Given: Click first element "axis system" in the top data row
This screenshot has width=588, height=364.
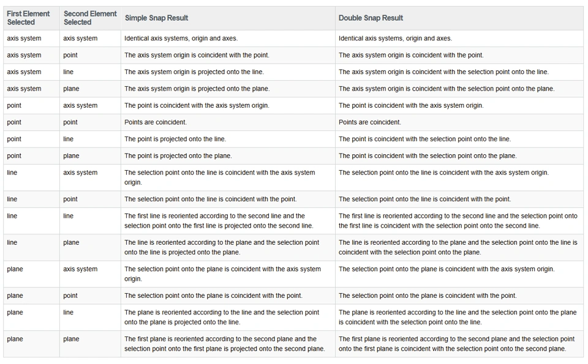Looking at the screenshot, I should point(24,38).
